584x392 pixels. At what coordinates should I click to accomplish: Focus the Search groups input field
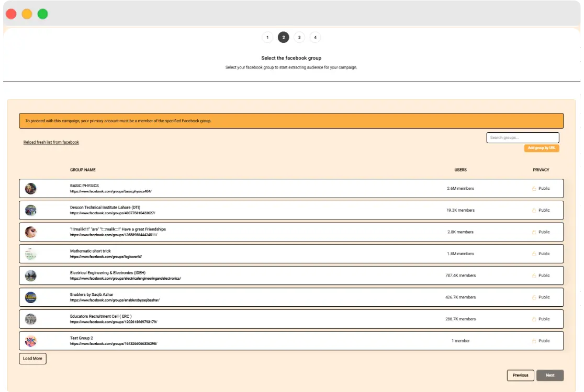pos(522,137)
